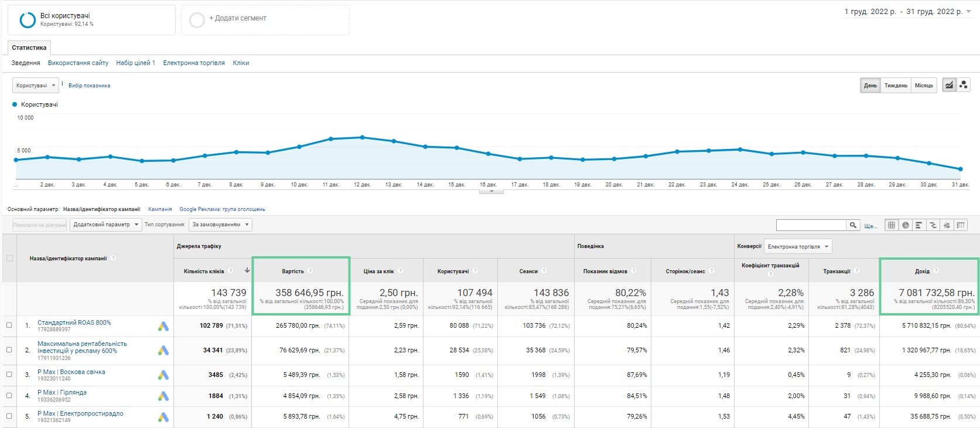980x428 pixels.
Task: Open the Зведення sub-tab
Action: [x=26, y=63]
